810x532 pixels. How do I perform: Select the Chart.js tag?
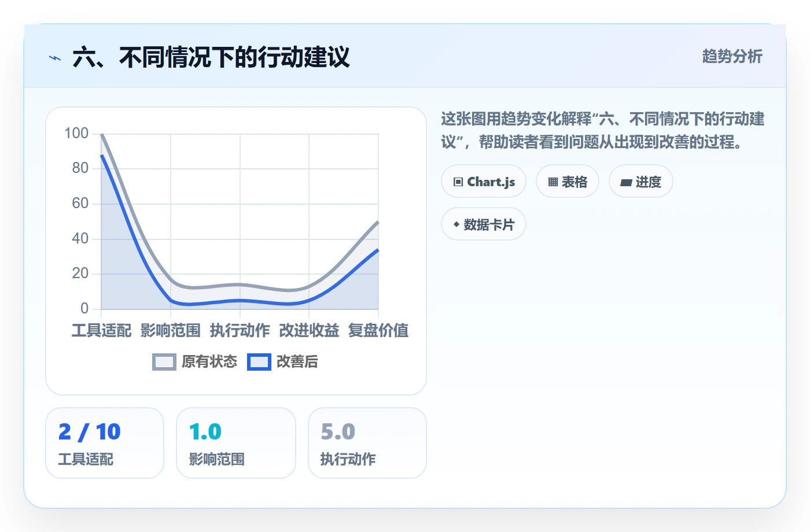click(484, 182)
